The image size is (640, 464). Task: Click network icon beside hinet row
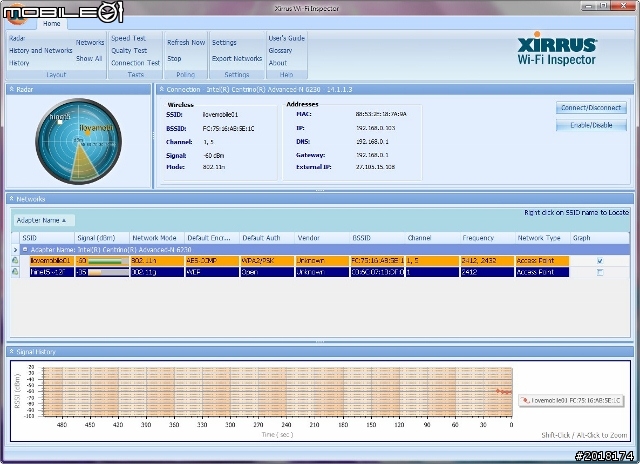15,272
